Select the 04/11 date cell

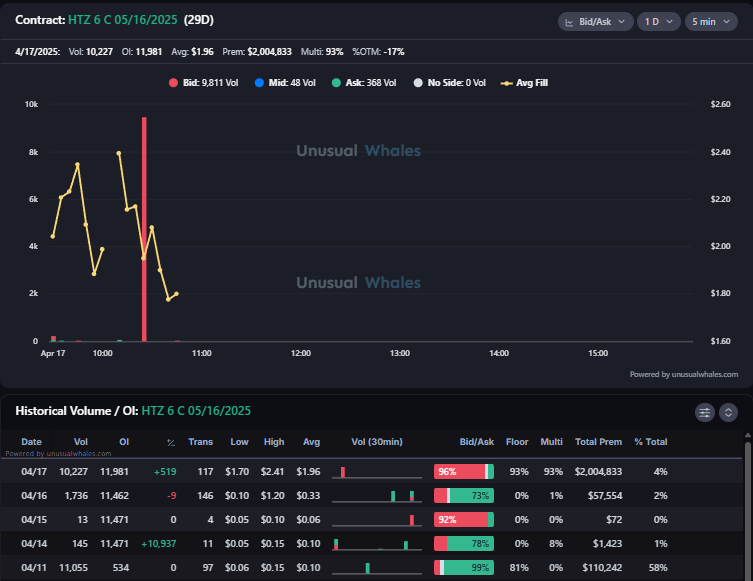pos(34,568)
